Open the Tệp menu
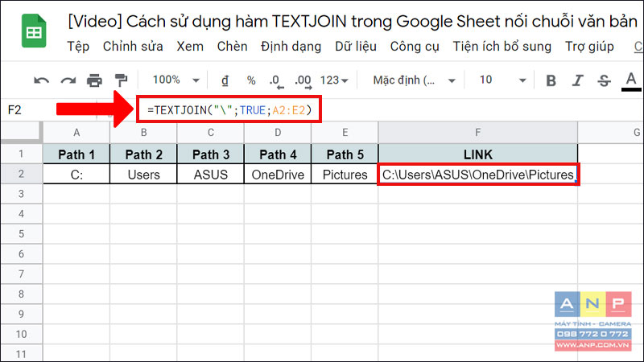The image size is (644, 362). (x=78, y=47)
